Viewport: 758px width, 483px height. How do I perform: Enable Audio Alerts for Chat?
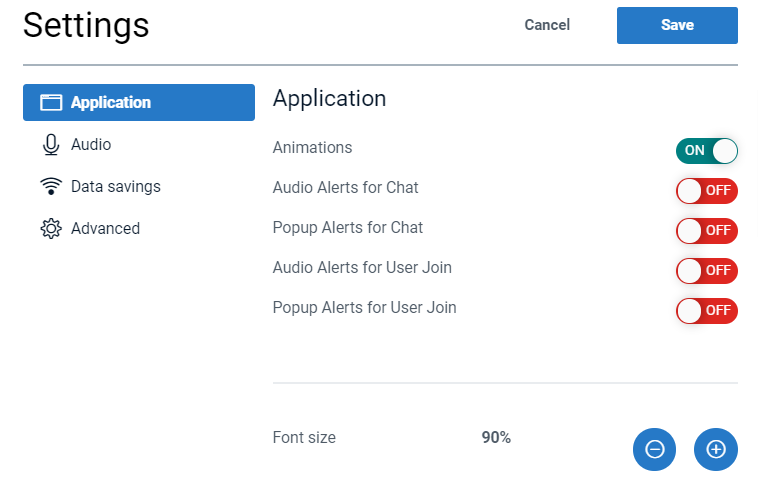click(706, 191)
